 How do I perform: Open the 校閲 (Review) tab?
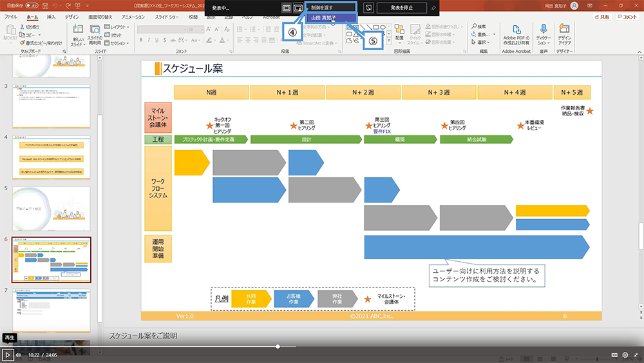point(193,17)
